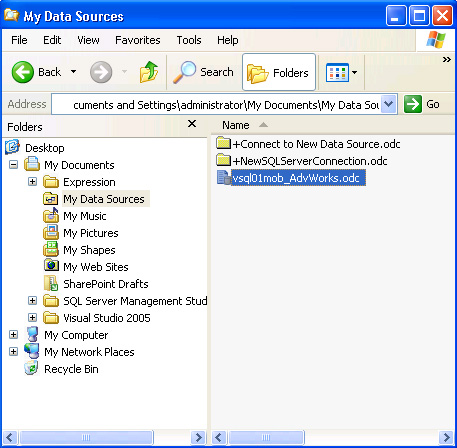The image size is (457, 448).
Task: Sort files by the Name column header
Action: click(236, 125)
